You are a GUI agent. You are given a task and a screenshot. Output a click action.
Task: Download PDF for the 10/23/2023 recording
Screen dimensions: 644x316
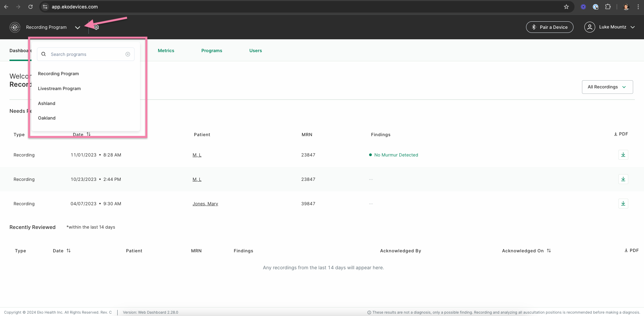pyautogui.click(x=623, y=179)
